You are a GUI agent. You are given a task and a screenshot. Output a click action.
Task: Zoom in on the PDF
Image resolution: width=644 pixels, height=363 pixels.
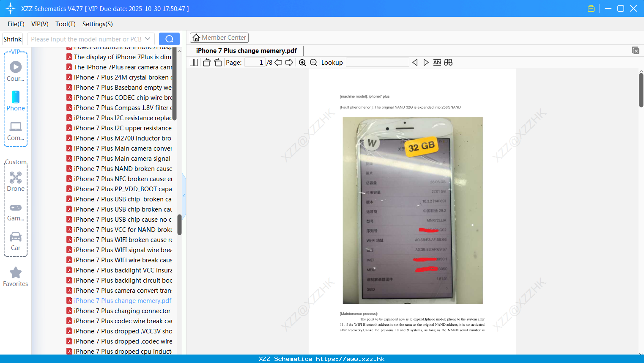click(302, 63)
